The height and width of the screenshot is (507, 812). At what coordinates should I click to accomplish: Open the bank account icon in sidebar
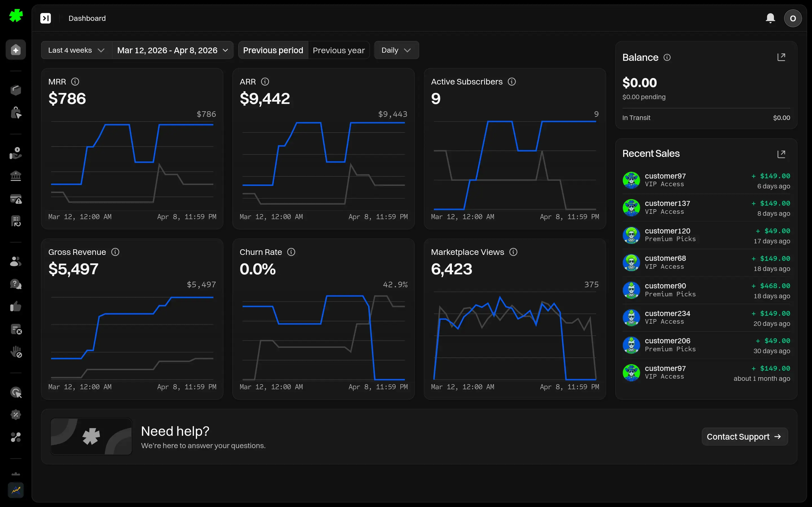pos(16,175)
